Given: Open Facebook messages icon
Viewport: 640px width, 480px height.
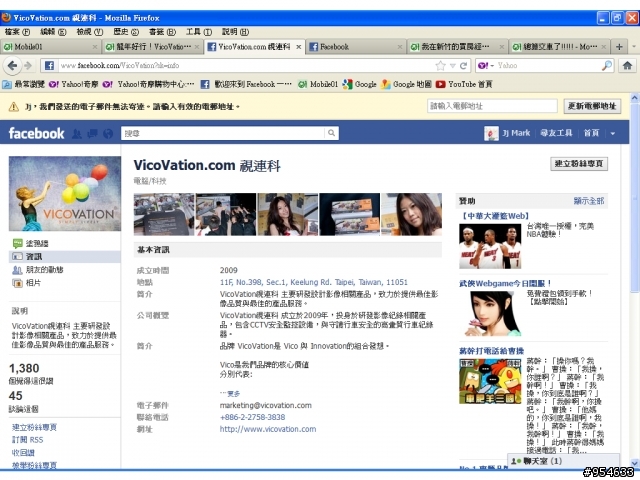Looking at the screenshot, I should pos(93,133).
